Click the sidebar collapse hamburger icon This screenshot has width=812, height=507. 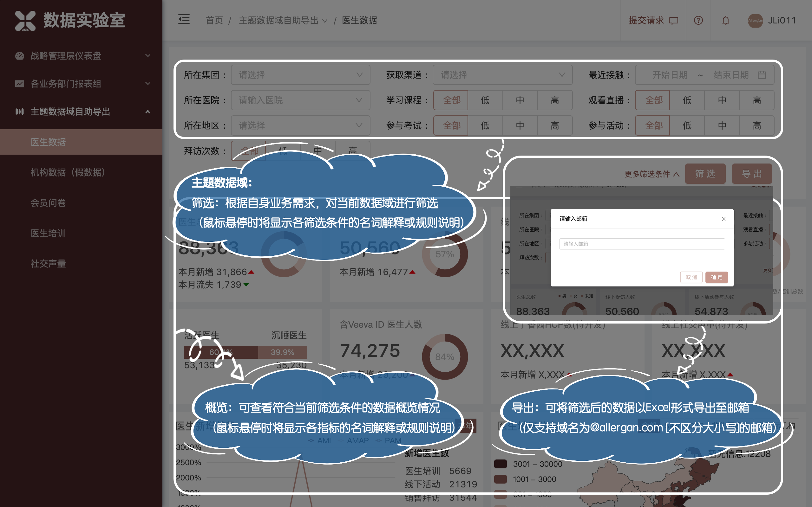pos(184,19)
